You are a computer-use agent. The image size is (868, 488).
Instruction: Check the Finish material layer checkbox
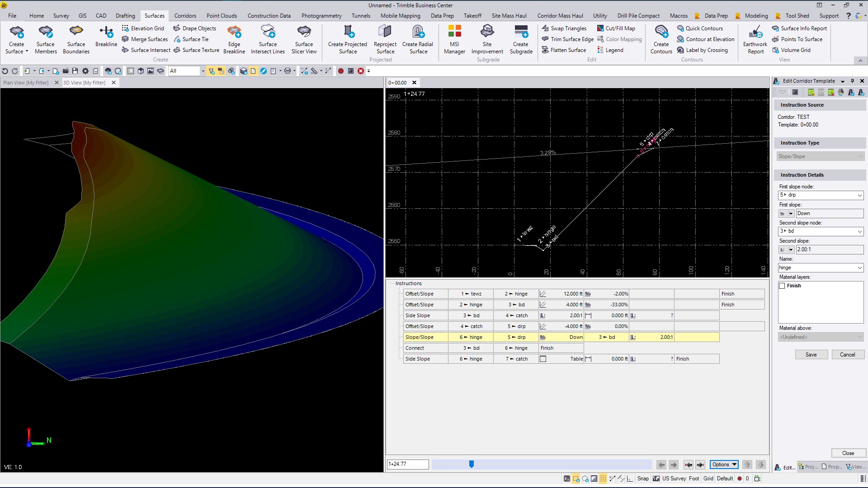782,286
